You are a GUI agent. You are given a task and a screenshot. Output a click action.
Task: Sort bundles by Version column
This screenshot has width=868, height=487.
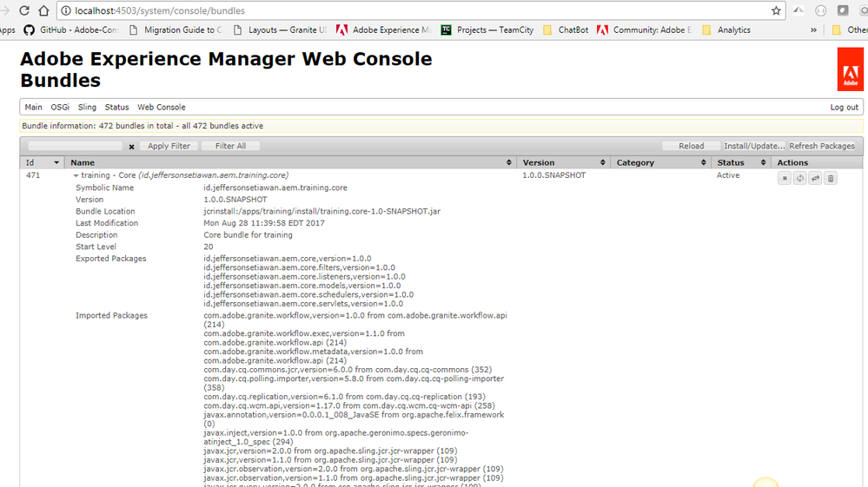pyautogui.click(x=564, y=162)
